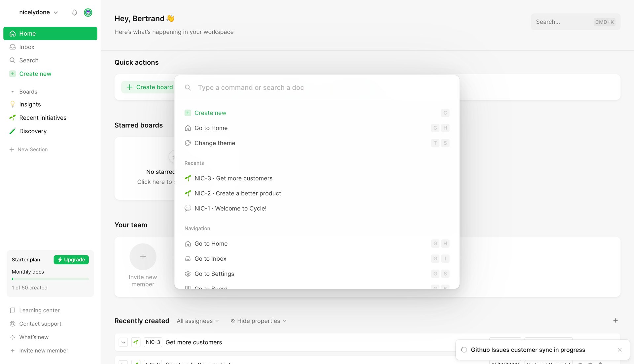Collapse the Boards section
The height and width of the screenshot is (364, 634).
pyautogui.click(x=13, y=91)
